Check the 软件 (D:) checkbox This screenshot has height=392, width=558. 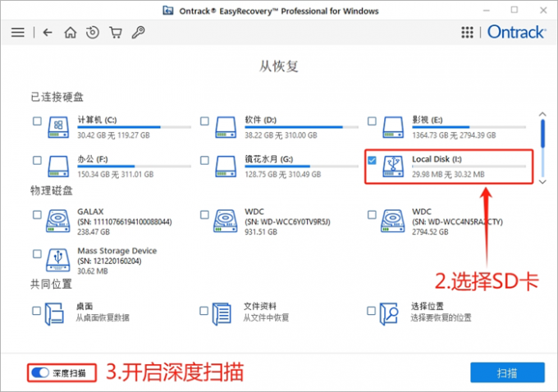click(x=204, y=121)
